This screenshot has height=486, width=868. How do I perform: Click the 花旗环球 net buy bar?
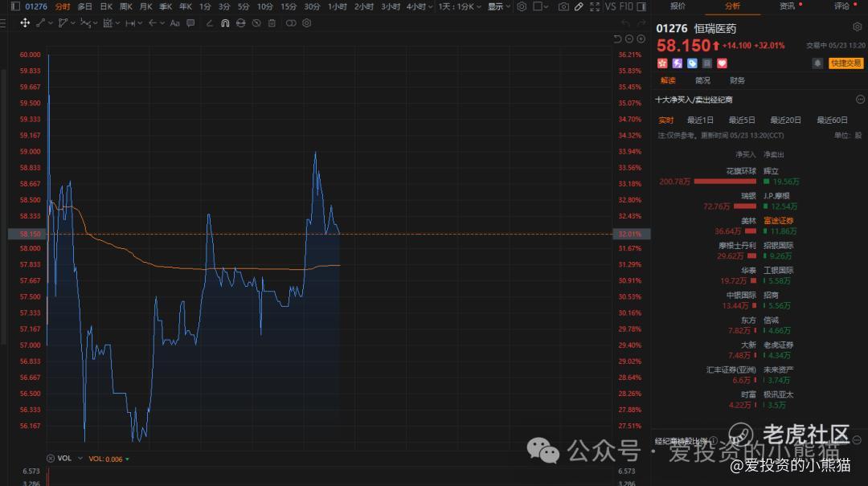725,182
